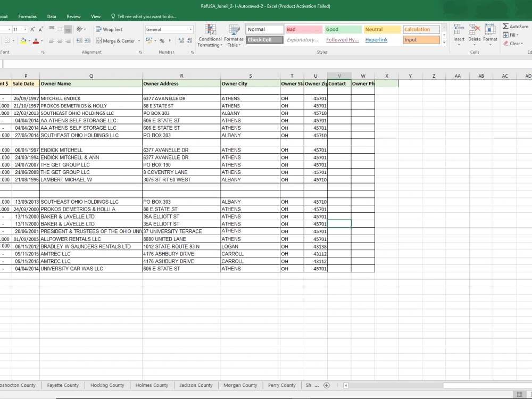This screenshot has height=399, width=532.
Task: Open the fill color dropdown arrow
Action: point(29,41)
